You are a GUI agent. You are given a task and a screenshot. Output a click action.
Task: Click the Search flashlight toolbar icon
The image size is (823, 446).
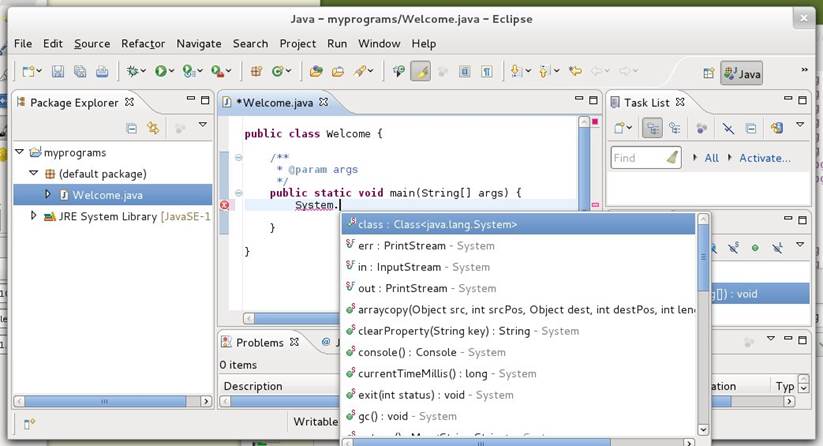tap(360, 71)
